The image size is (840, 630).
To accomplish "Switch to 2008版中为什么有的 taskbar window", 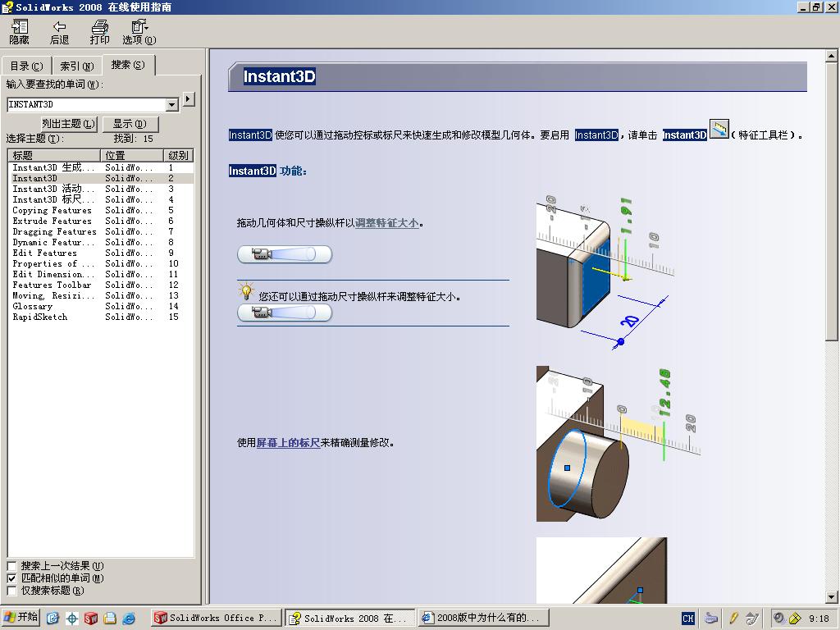I will (x=485, y=619).
